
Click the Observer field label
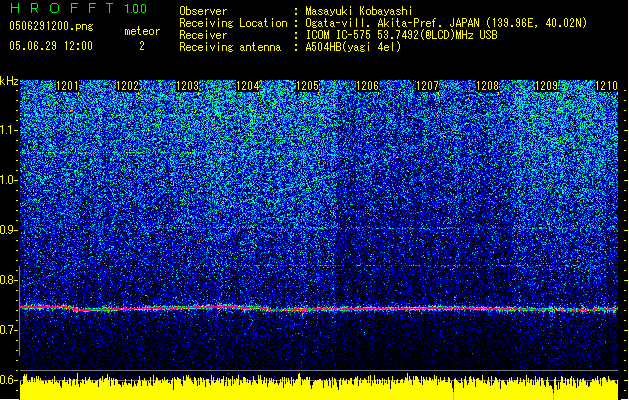[x=203, y=11]
